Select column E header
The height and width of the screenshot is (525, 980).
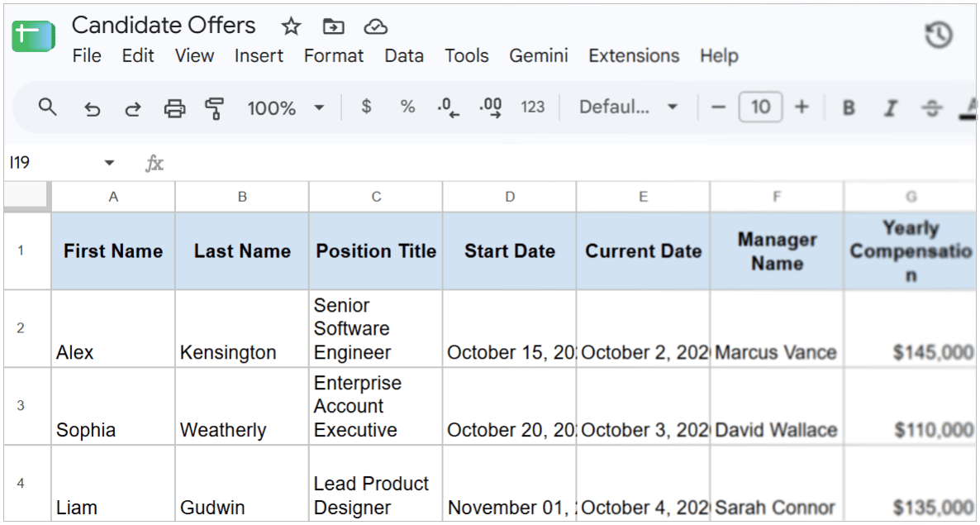(643, 197)
